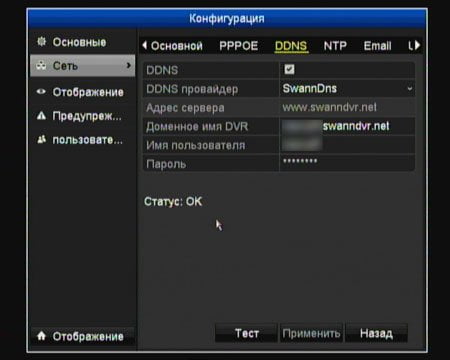Open the Отображение section under Сеть

pos(83,92)
